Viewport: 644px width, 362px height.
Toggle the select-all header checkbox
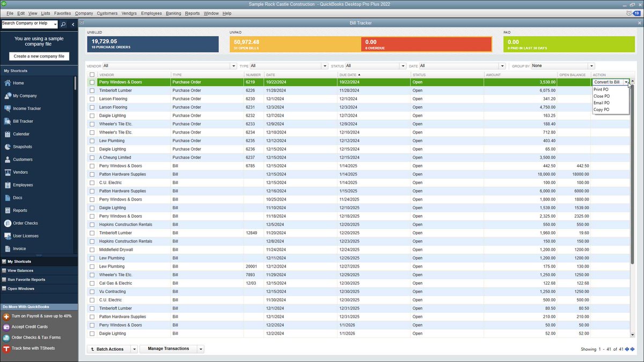[92, 75]
